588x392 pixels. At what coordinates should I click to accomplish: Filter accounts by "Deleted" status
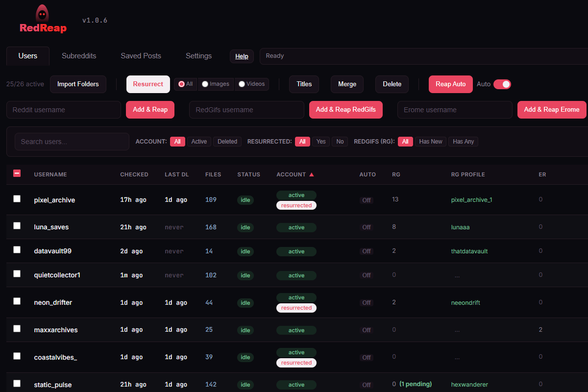point(227,141)
